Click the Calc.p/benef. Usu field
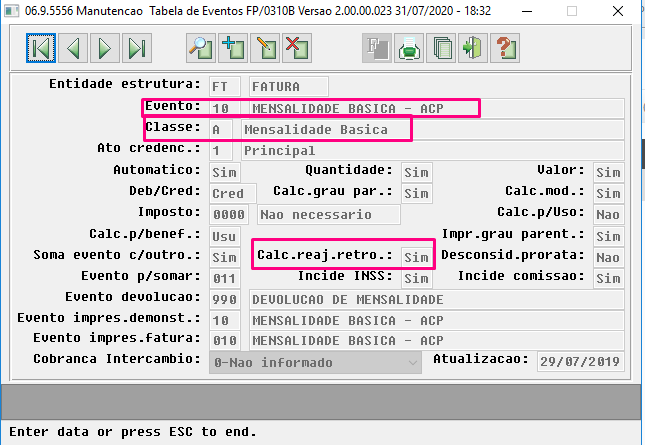The height and width of the screenshot is (445, 645). pyautogui.click(x=225, y=236)
